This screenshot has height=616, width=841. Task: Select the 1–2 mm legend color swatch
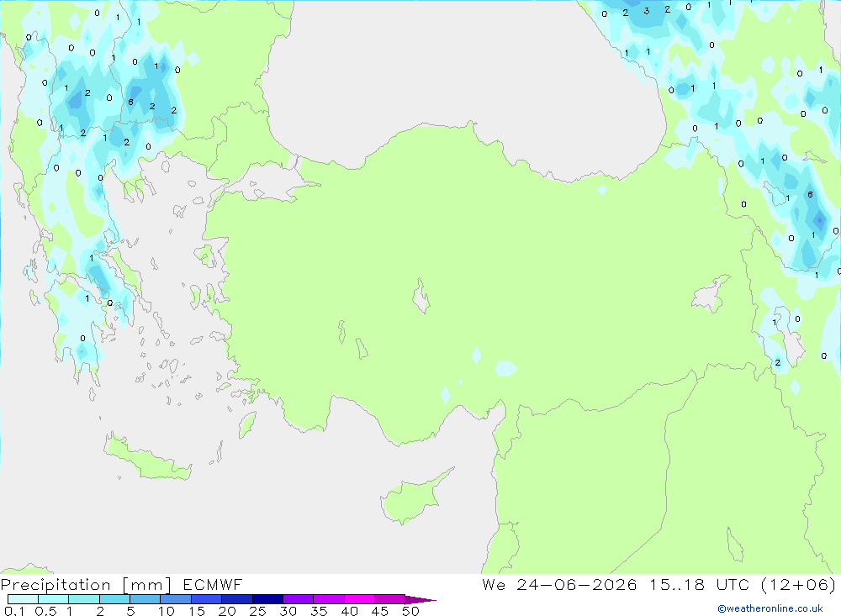pyautogui.click(x=83, y=599)
